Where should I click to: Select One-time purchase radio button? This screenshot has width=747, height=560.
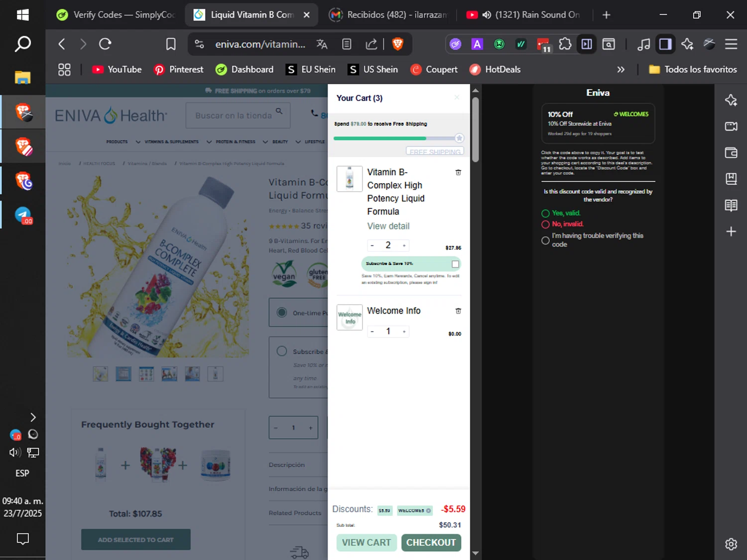282,313
